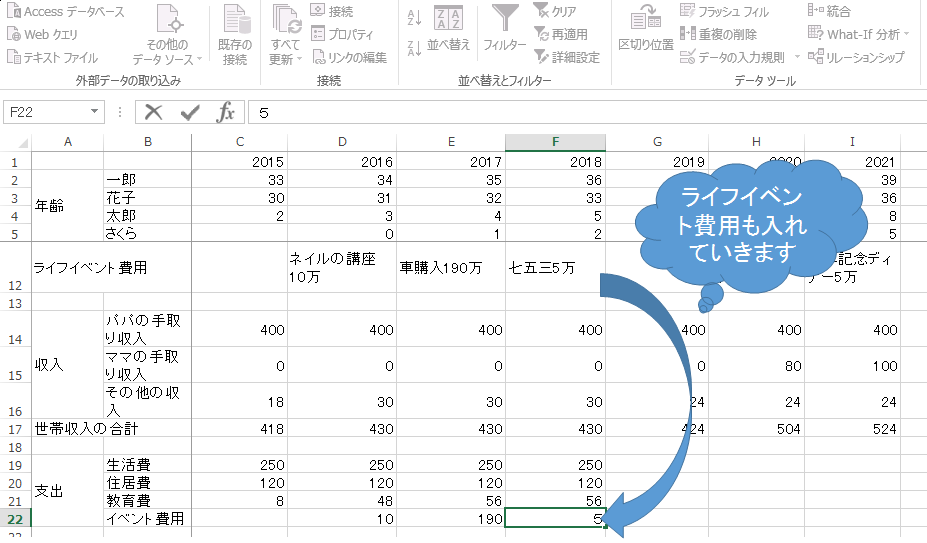Expand the Name Box dropdown arrow
This screenshot has height=543, width=927.
click(94, 112)
